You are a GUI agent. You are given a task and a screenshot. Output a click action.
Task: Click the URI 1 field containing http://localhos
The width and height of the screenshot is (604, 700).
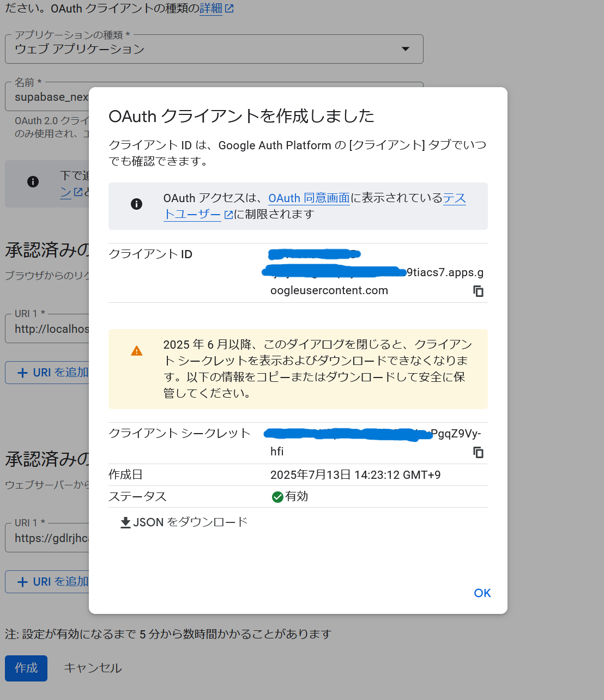47,328
